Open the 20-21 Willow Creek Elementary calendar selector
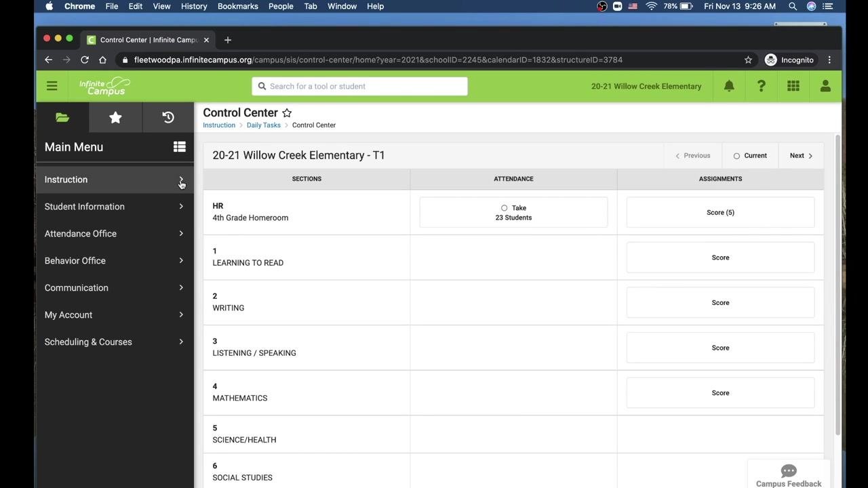The width and height of the screenshot is (868, 488). pos(646,86)
